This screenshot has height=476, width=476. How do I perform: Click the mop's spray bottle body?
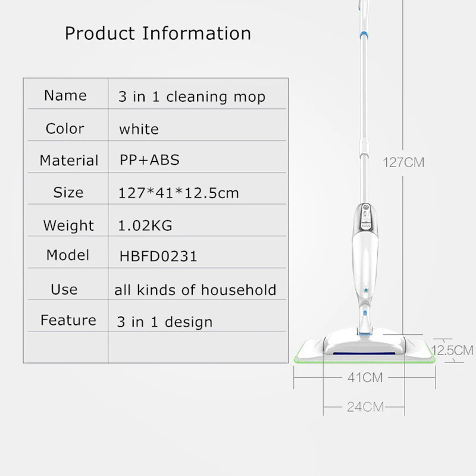tap(365, 261)
